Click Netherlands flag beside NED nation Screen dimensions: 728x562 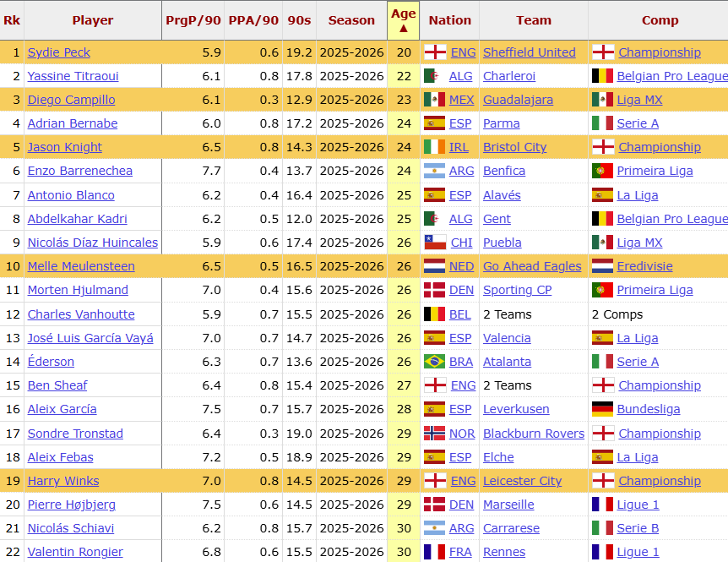tap(435, 266)
